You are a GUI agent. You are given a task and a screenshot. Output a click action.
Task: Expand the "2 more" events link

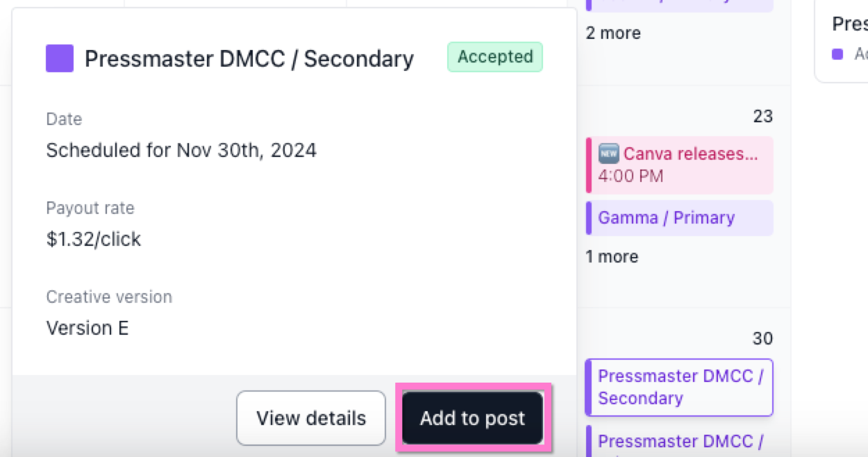[x=613, y=33]
